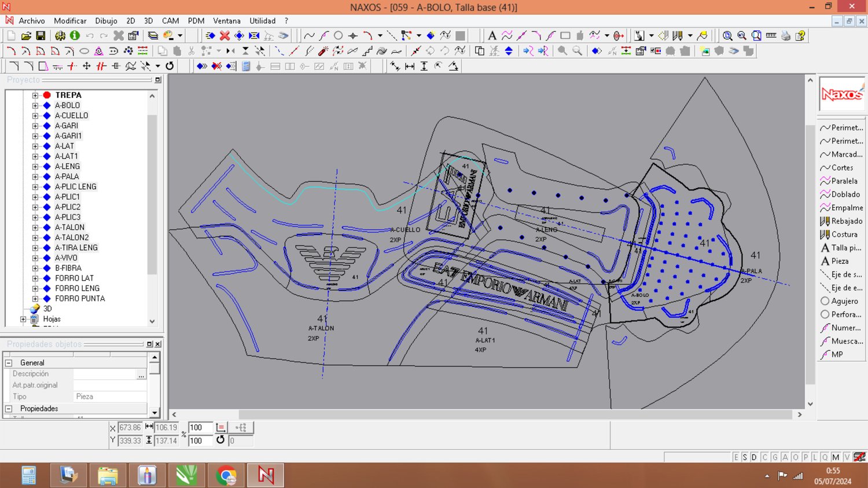Toggle the M status bar indicator

(x=836, y=457)
